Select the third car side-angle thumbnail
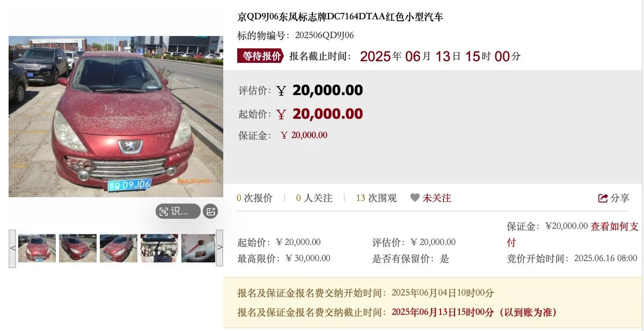644x331 pixels. (119, 248)
